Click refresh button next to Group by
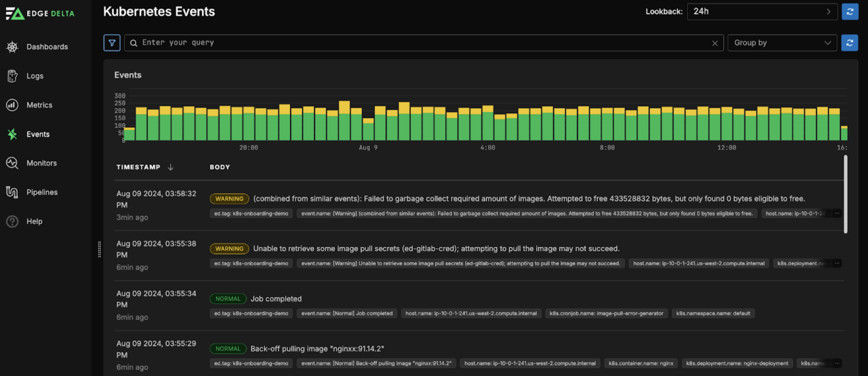The image size is (868, 376). point(849,43)
